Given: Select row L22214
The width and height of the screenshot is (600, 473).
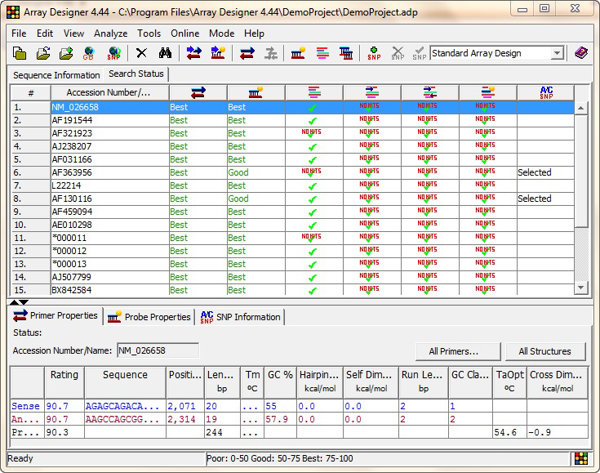Looking at the screenshot, I should [x=293, y=186].
